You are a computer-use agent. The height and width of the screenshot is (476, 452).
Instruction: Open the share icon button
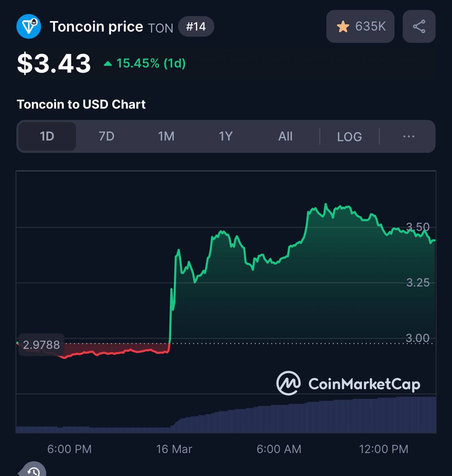pyautogui.click(x=419, y=26)
